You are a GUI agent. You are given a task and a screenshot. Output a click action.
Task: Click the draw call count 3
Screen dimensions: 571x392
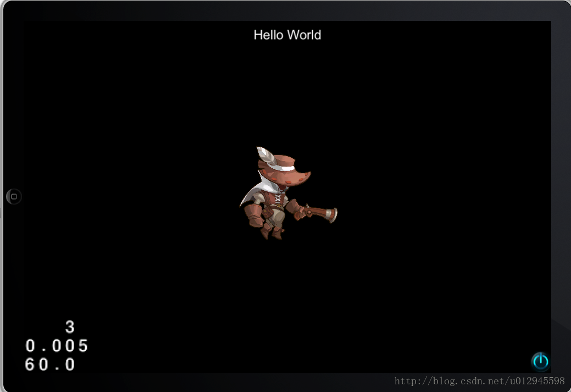coord(70,327)
